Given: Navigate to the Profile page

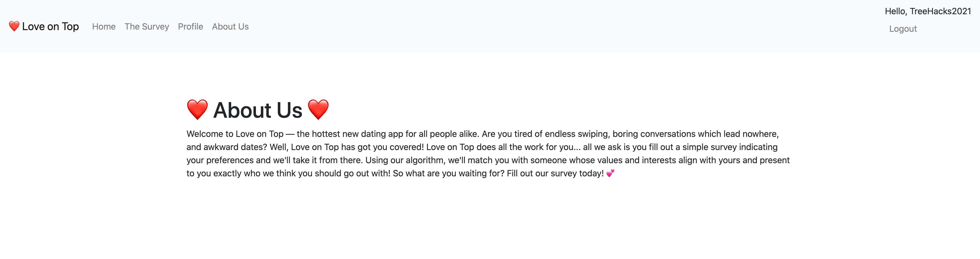Looking at the screenshot, I should [190, 27].
